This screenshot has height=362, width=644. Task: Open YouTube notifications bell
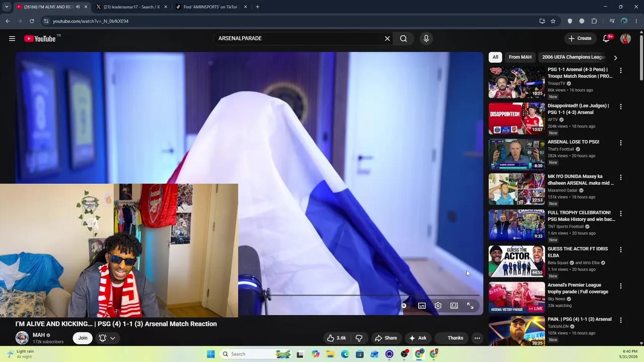(x=606, y=39)
